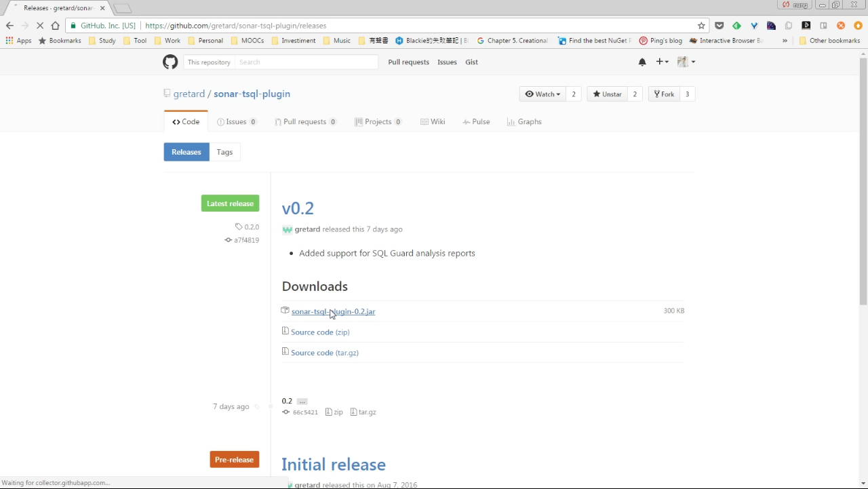Open the Projects tab
The image size is (868, 489).
pos(378,122)
